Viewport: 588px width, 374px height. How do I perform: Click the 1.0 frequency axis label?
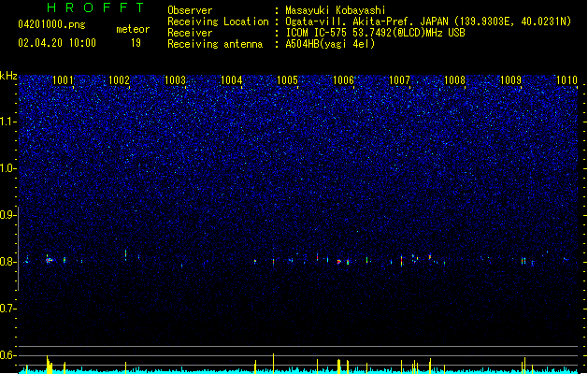coord(7,168)
